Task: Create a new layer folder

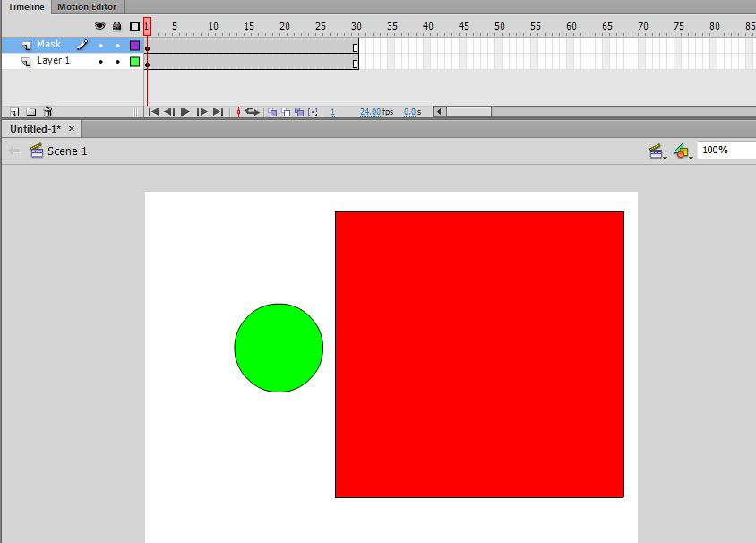Action: click(31, 112)
